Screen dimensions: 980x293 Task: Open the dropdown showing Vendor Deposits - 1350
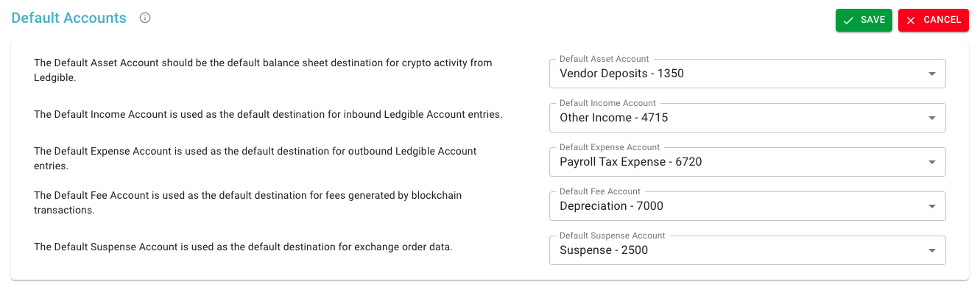(x=747, y=73)
